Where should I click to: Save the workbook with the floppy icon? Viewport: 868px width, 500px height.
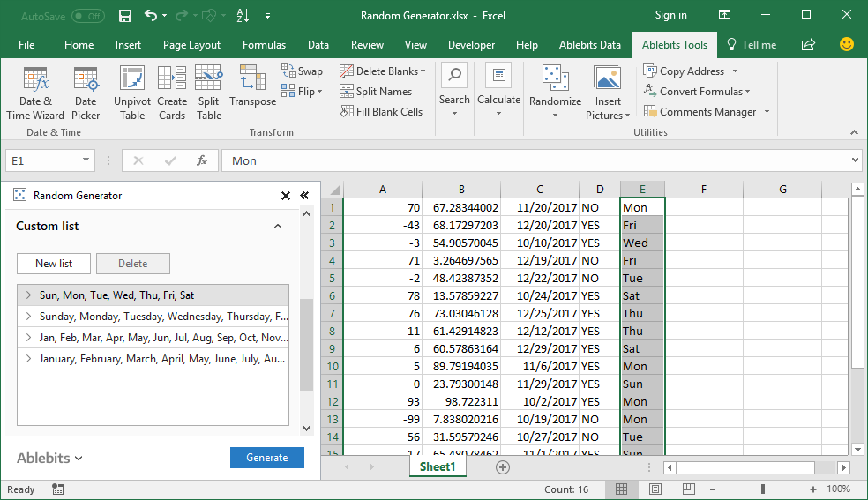125,16
